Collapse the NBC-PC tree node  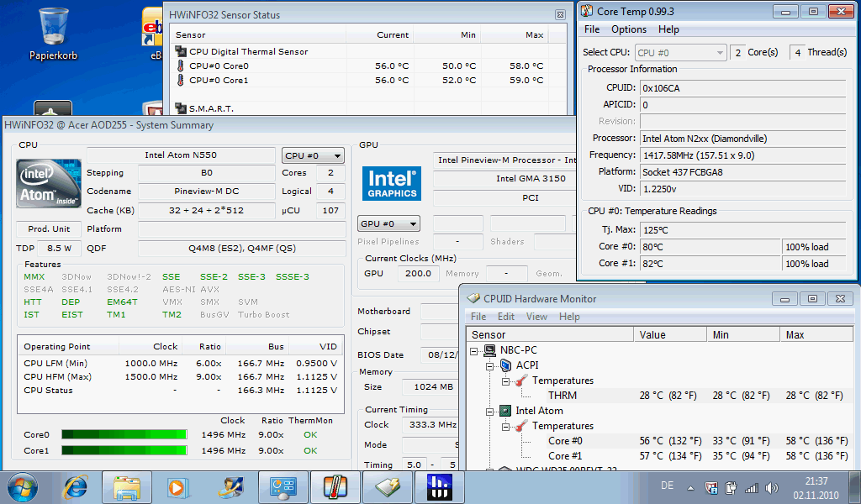pyautogui.click(x=474, y=350)
